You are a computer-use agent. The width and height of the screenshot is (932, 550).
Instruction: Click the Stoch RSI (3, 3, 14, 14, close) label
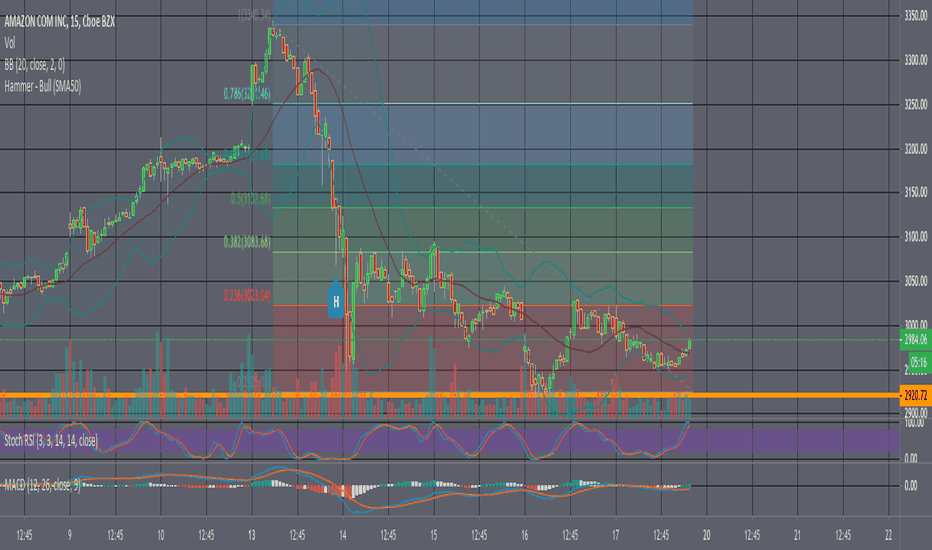[51, 441]
